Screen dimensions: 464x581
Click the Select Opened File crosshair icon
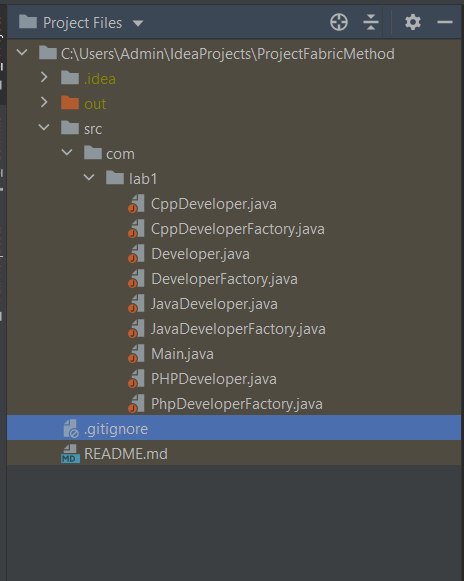(339, 22)
